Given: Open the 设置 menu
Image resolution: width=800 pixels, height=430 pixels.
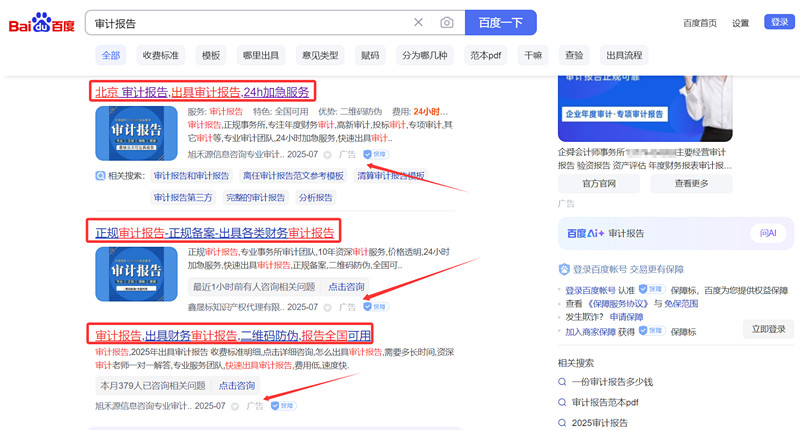Looking at the screenshot, I should 740,23.
